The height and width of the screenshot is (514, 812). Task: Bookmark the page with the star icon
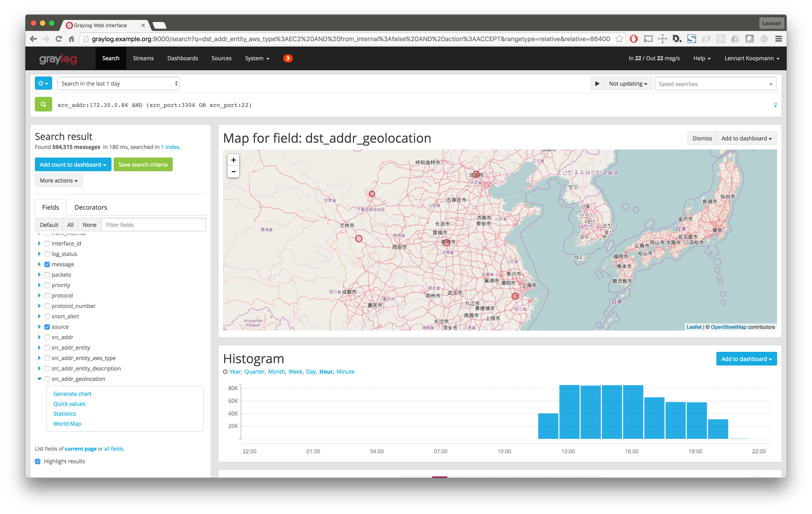click(619, 39)
